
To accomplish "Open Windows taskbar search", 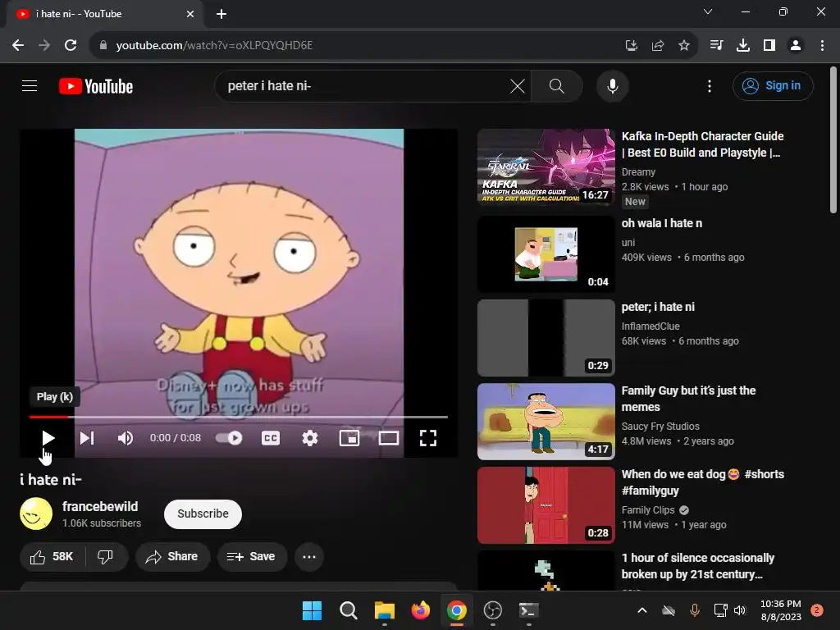I will pyautogui.click(x=348, y=610).
